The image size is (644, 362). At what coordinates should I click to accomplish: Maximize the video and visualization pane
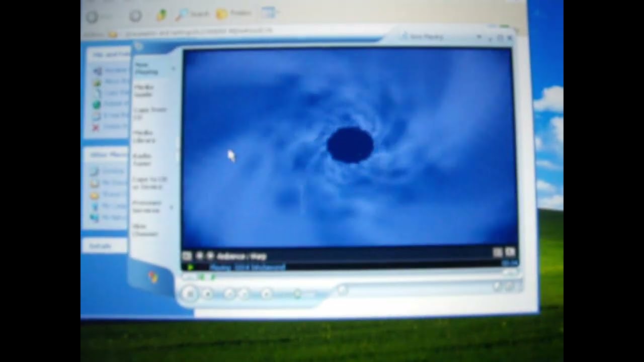497,252
